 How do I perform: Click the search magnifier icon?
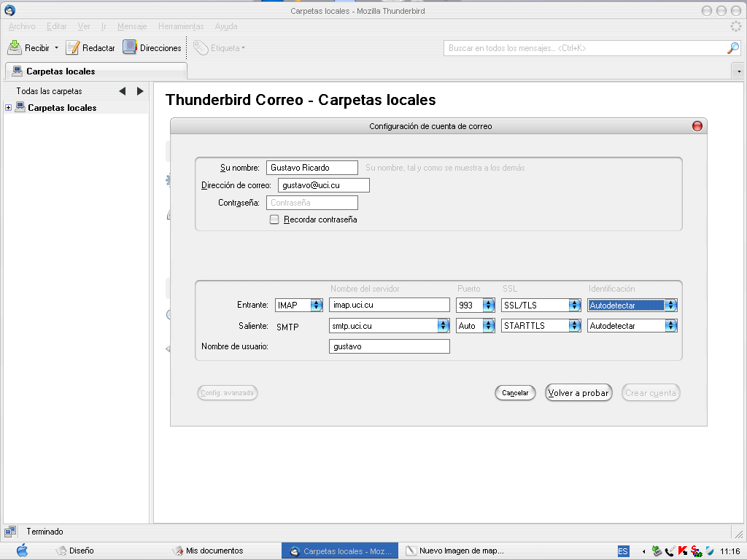[732, 48]
